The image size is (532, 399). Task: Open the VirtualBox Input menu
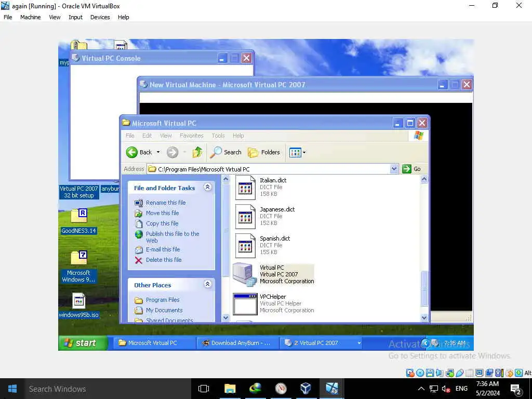tap(75, 17)
